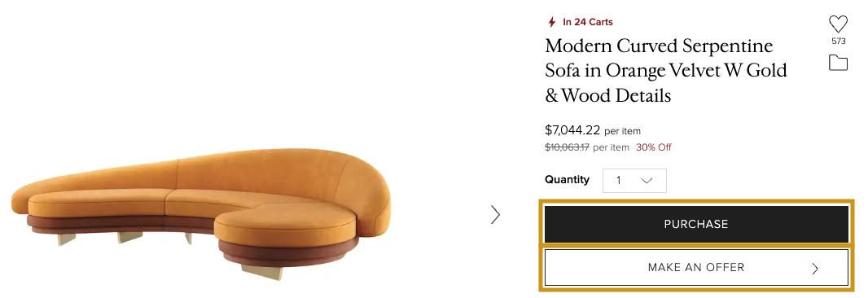Click the In 24 Carts text
The width and height of the screenshot is (868, 298).
coord(588,22)
